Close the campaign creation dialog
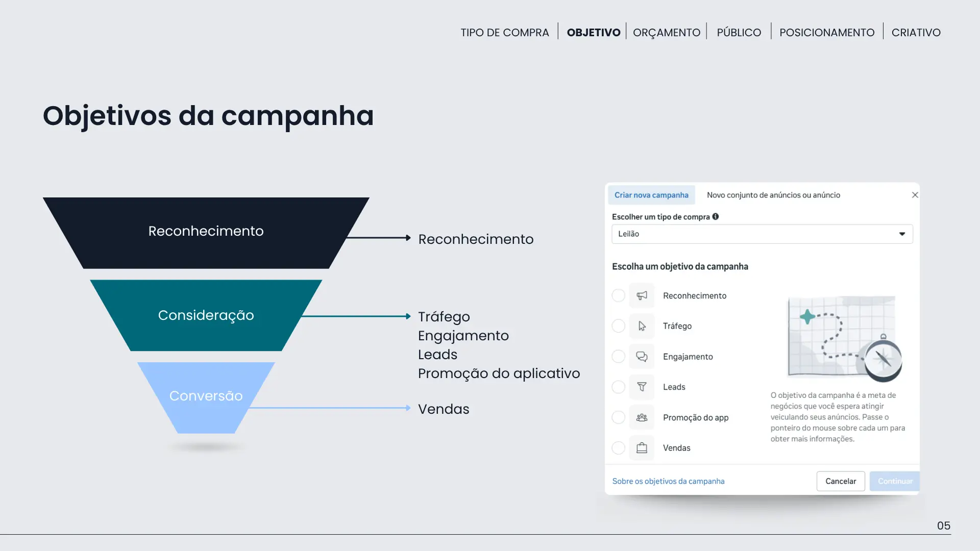The image size is (980, 551). tap(915, 195)
